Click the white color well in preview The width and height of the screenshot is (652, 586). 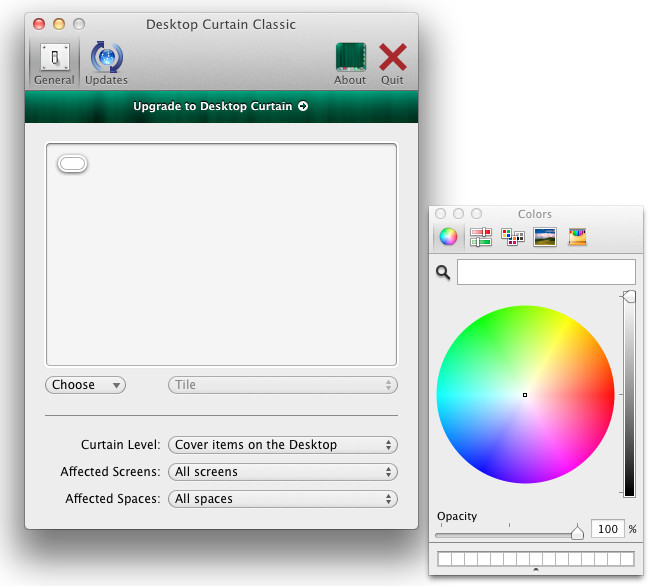tap(73, 164)
